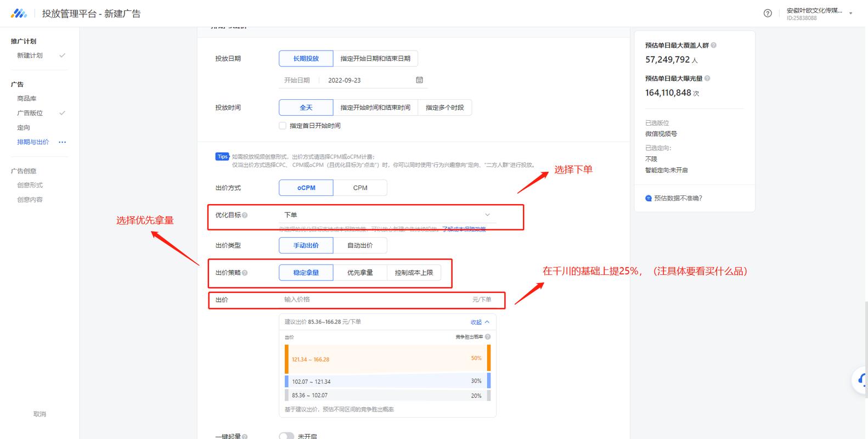Click the three dots beside 排期与出价

(62, 142)
